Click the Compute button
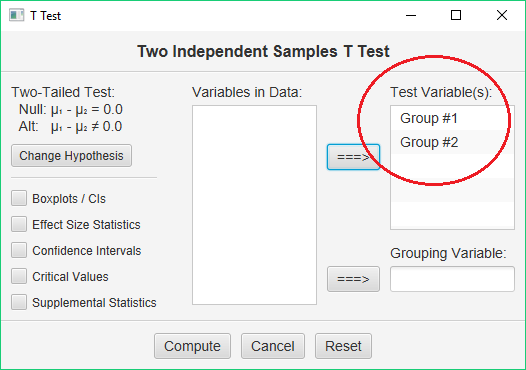 point(192,346)
